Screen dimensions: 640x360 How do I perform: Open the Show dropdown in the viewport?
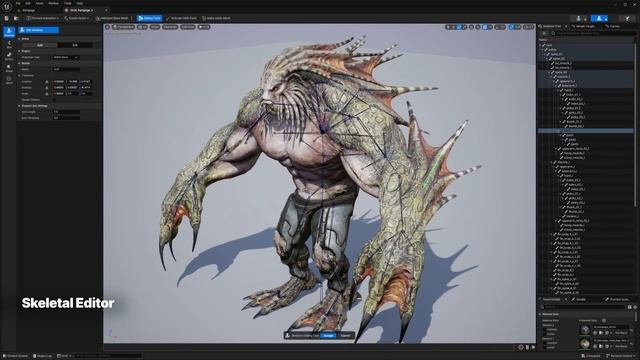[x=155, y=27]
